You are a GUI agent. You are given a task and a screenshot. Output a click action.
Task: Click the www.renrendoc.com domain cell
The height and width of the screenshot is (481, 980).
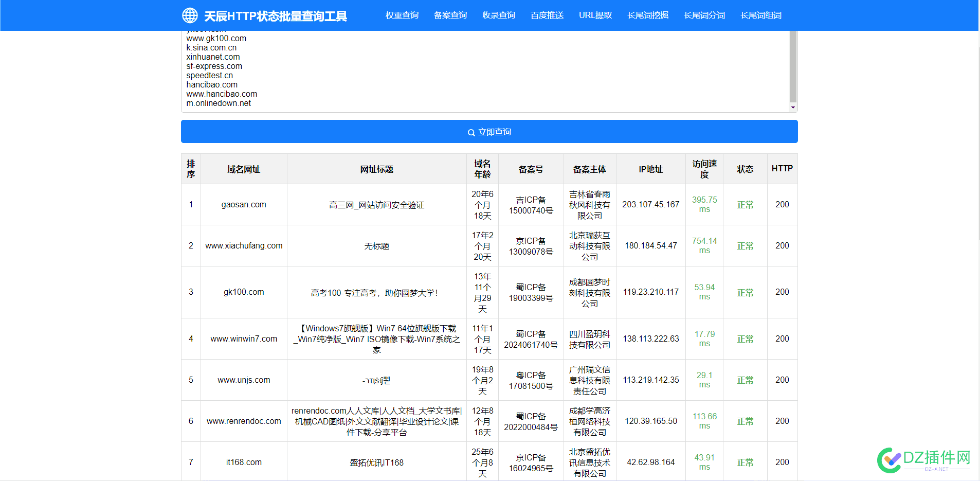point(244,421)
